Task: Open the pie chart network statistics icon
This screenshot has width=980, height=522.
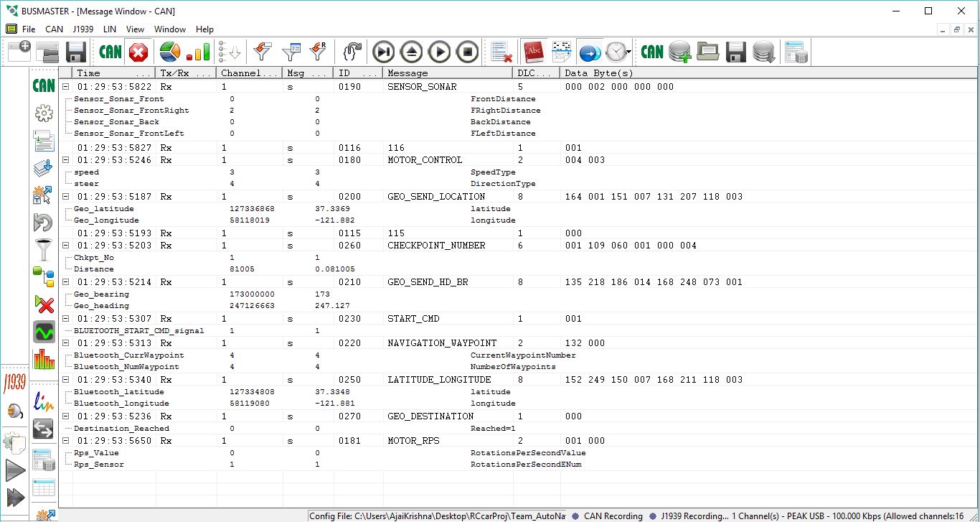Action: point(170,52)
